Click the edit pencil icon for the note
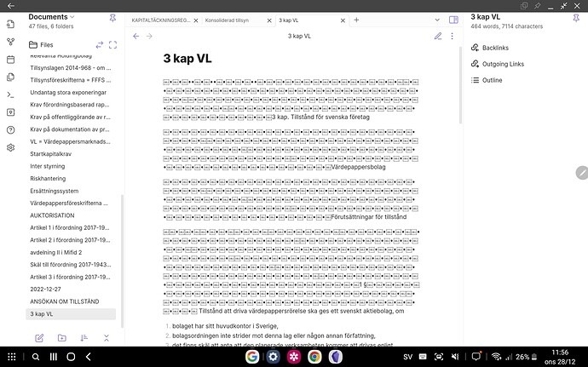Image resolution: width=588 pixels, height=367 pixels. pos(438,36)
